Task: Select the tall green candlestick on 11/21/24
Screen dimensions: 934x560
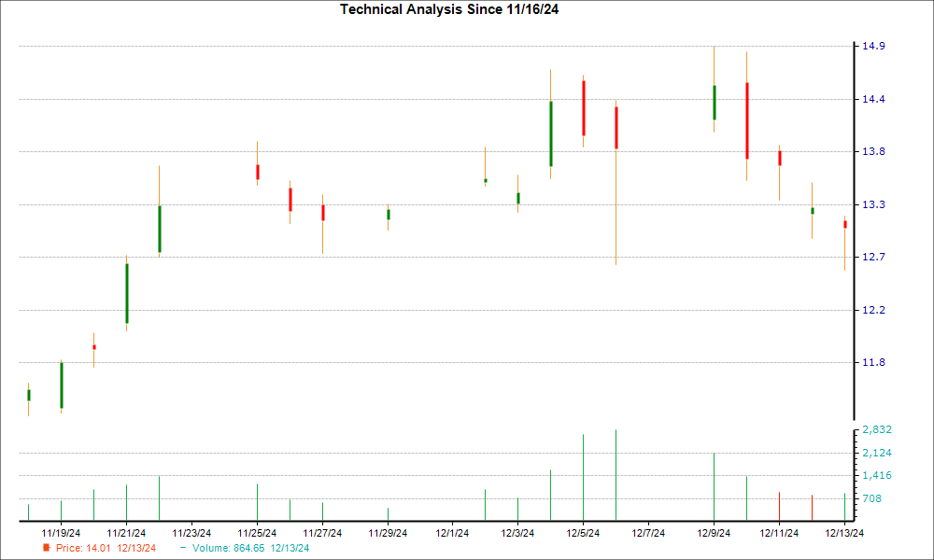Action: tap(126, 293)
